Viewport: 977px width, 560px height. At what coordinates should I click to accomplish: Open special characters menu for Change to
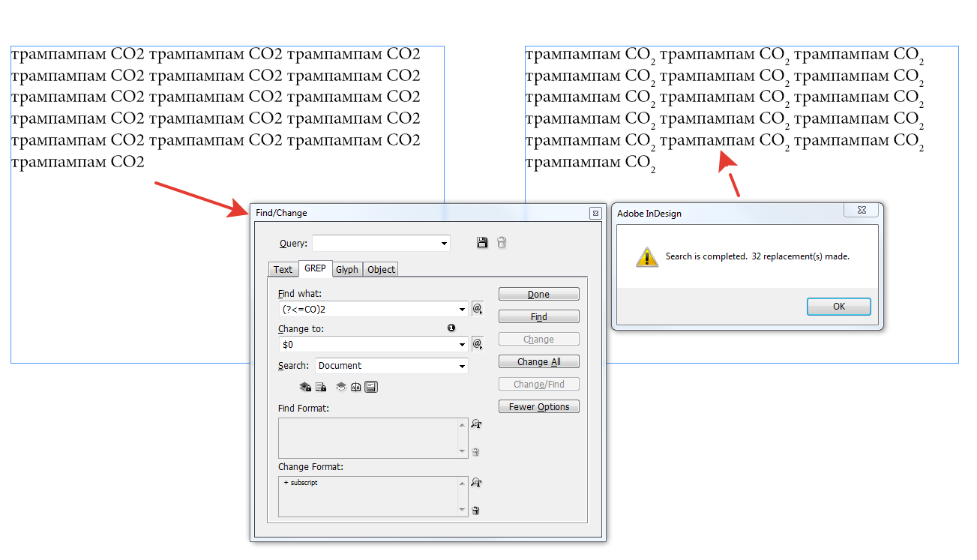(477, 344)
